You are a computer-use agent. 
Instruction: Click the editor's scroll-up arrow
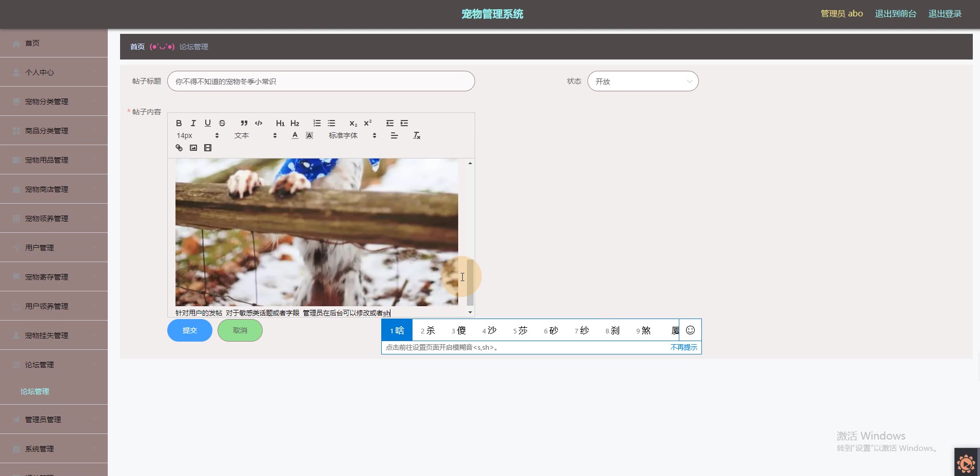470,163
